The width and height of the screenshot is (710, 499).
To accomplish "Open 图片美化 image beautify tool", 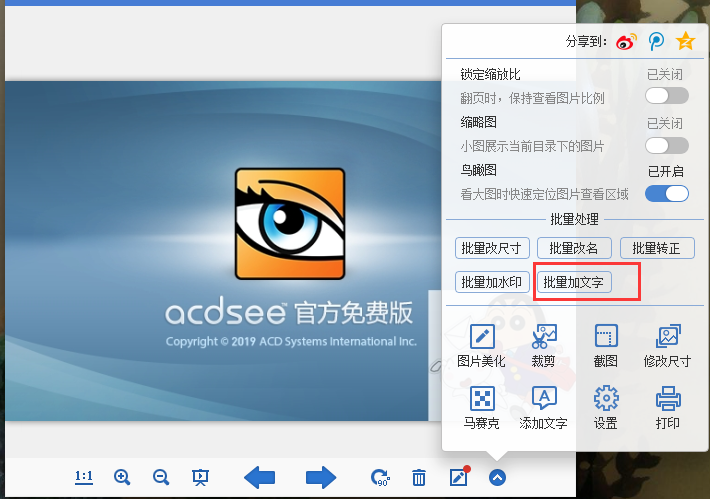I will coord(481,346).
